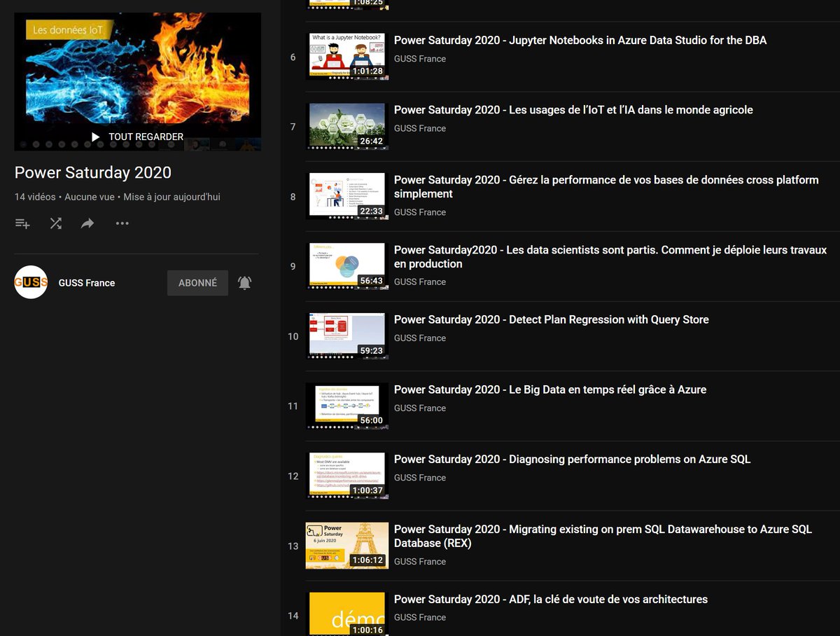The image size is (840, 636).
Task: Click GUSS France under the Jupyter Notebooks video
Action: (420, 59)
